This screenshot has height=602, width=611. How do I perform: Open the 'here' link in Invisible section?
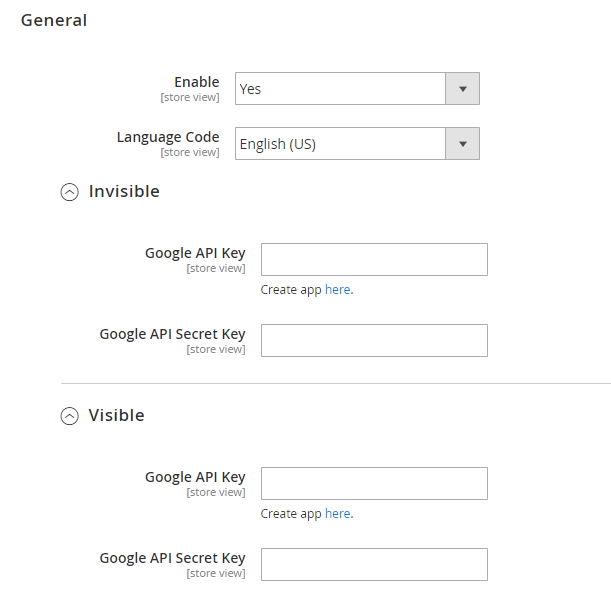337,290
